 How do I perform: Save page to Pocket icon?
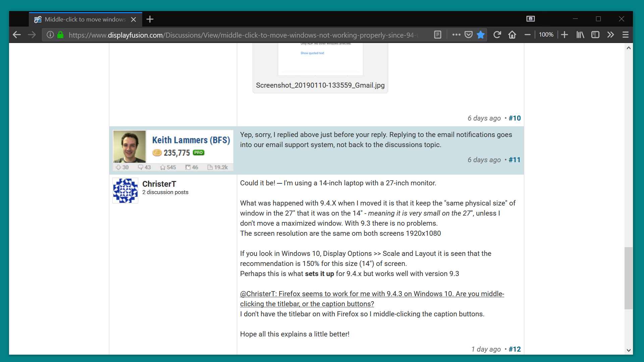point(469,35)
